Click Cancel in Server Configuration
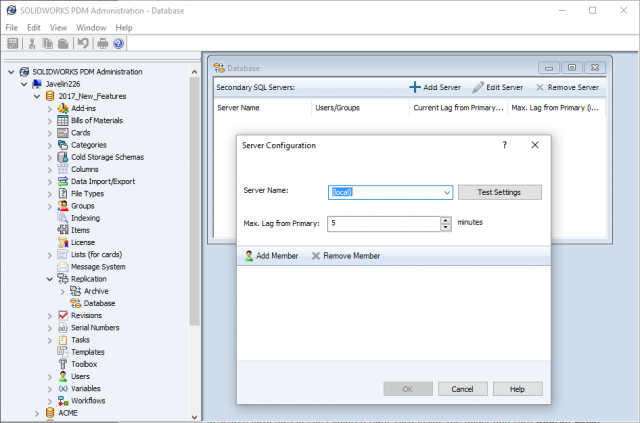 click(462, 389)
